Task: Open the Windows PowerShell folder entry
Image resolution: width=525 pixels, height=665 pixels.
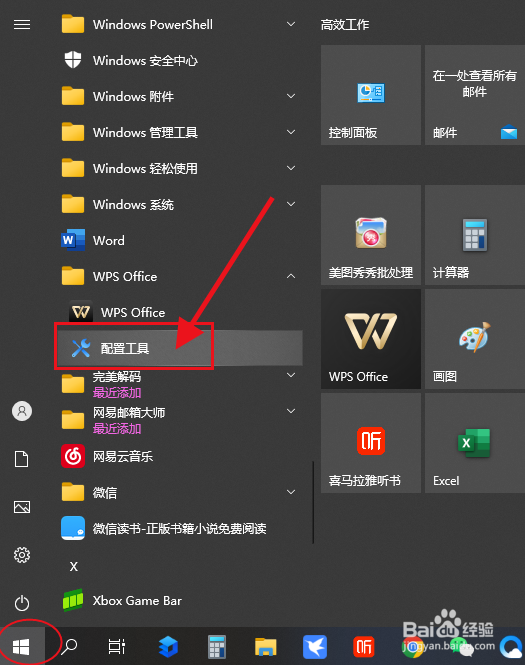Action: pyautogui.click(x=181, y=24)
